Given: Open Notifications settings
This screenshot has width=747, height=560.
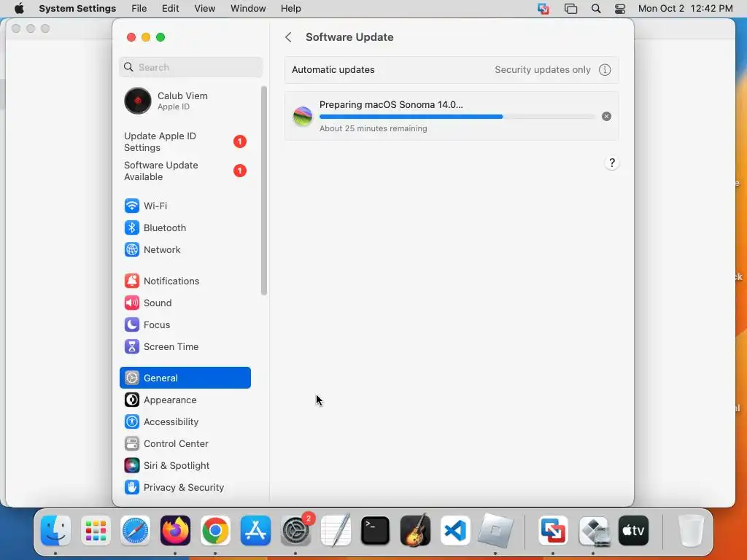Looking at the screenshot, I should (x=185, y=281).
